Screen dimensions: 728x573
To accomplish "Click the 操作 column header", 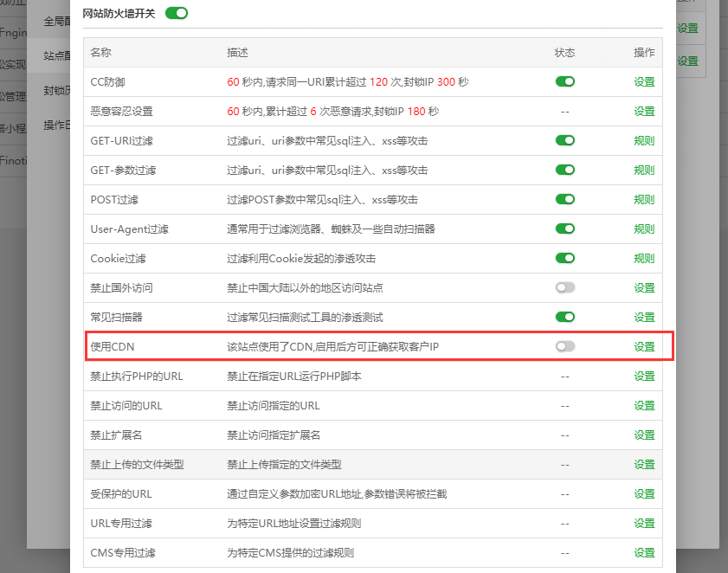I will (644, 53).
